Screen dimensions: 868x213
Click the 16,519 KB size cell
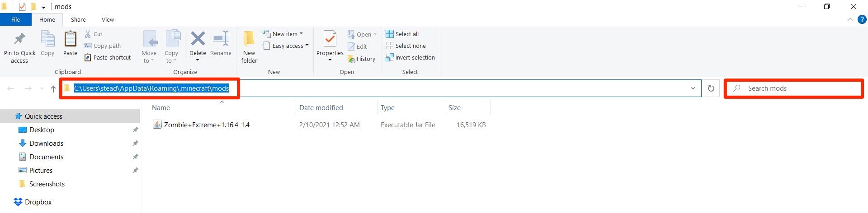click(x=471, y=125)
